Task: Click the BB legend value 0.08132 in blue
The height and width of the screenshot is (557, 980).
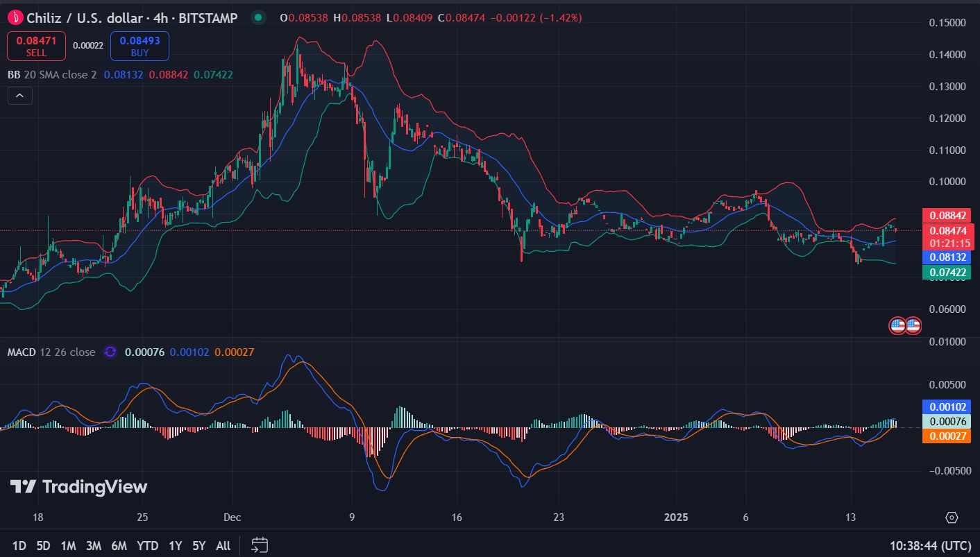Action: pyautogui.click(x=124, y=74)
